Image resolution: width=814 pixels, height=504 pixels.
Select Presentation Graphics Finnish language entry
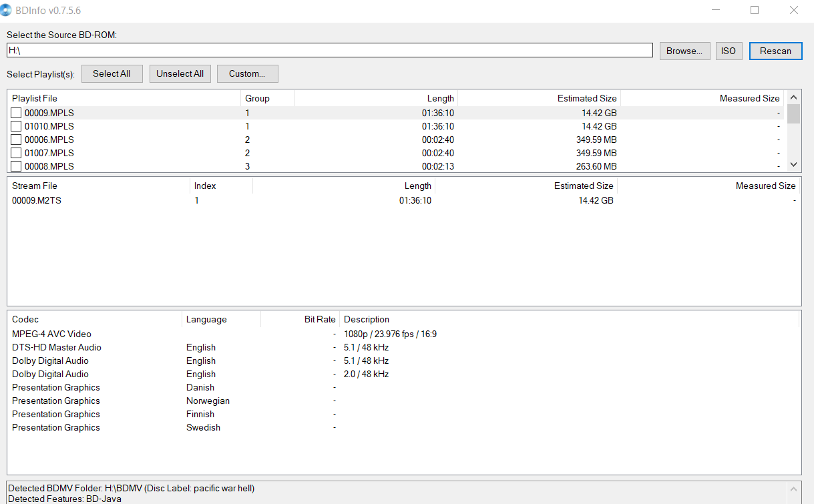pyautogui.click(x=200, y=414)
